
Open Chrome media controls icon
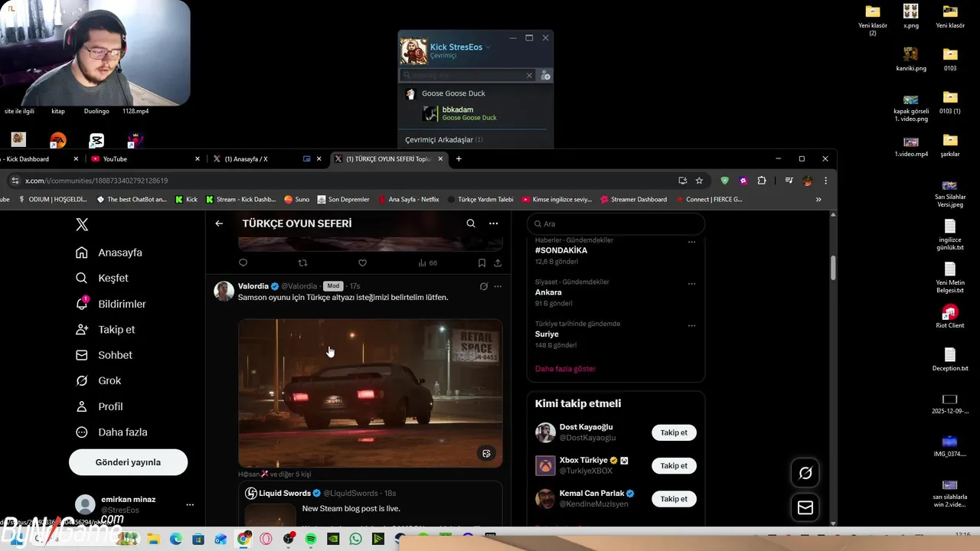tap(789, 181)
